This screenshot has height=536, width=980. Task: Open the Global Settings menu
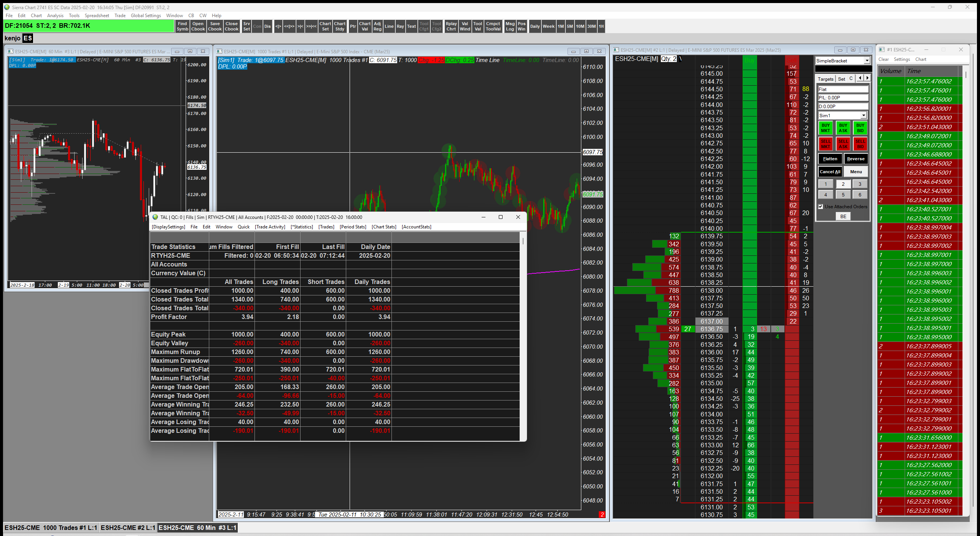146,16
